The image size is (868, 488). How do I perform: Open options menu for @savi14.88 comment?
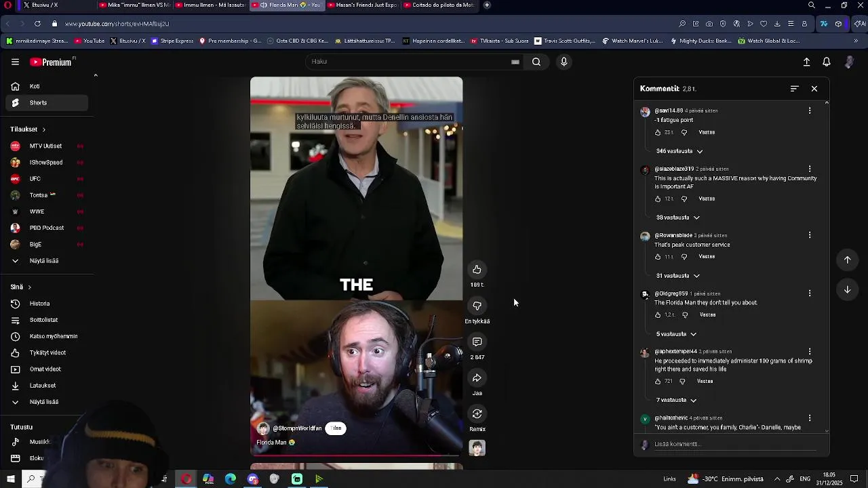click(x=810, y=110)
